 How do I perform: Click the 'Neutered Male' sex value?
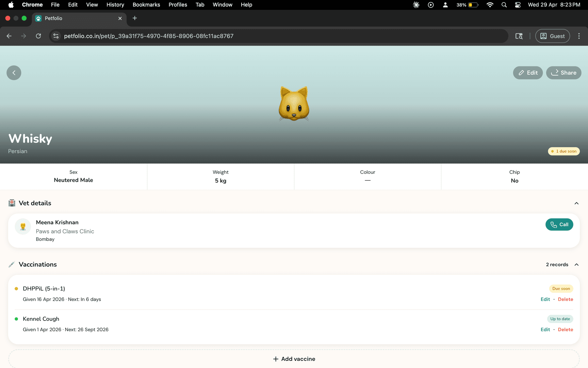tap(73, 180)
